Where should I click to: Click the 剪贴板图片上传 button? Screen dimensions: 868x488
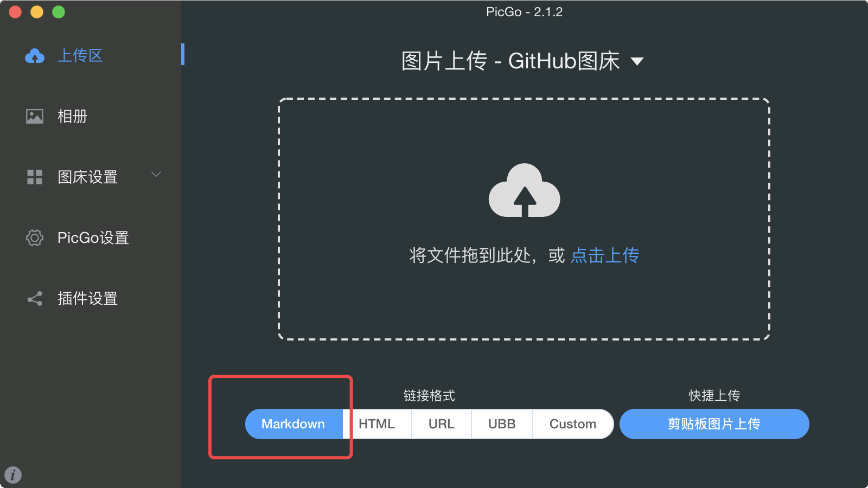tap(714, 424)
